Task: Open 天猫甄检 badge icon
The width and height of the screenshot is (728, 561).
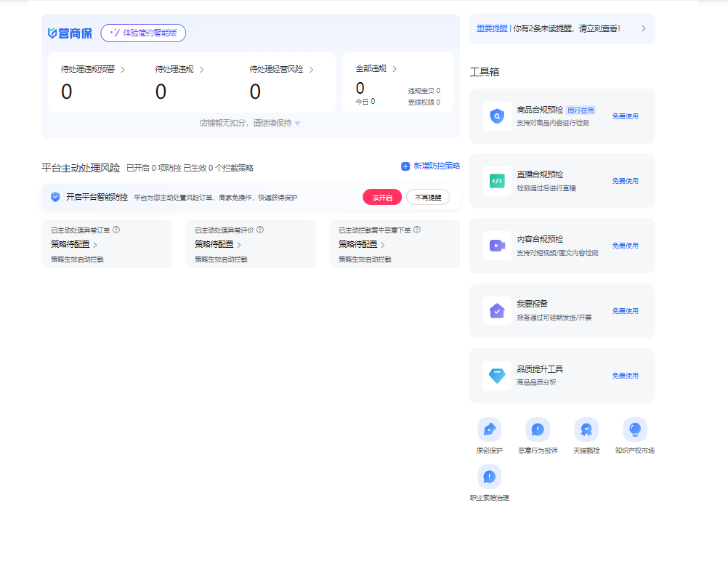Action: [586, 429]
